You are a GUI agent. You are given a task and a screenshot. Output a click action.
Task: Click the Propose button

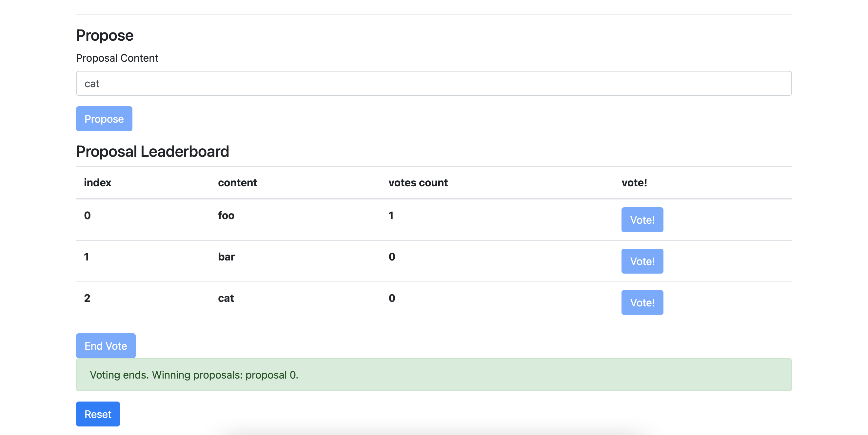pyautogui.click(x=104, y=119)
